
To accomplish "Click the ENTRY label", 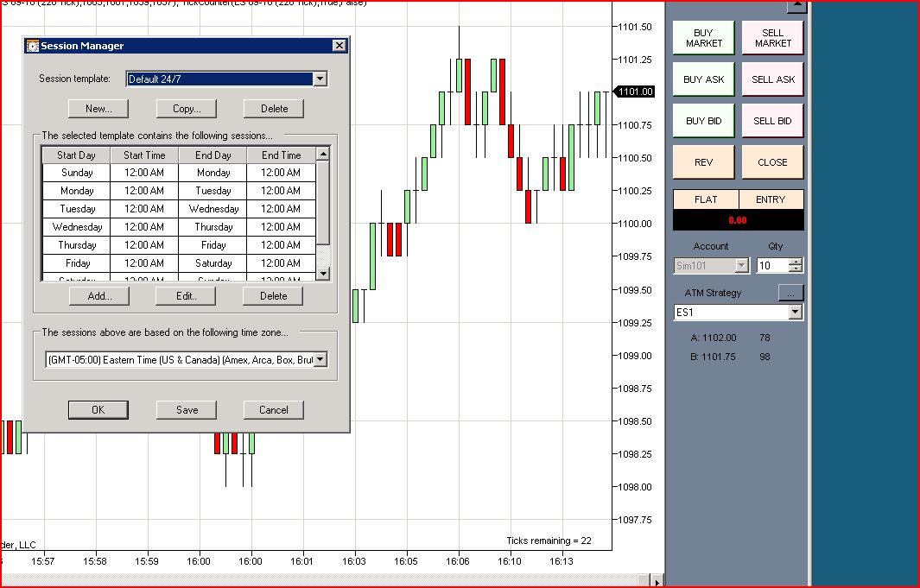I will (x=771, y=199).
